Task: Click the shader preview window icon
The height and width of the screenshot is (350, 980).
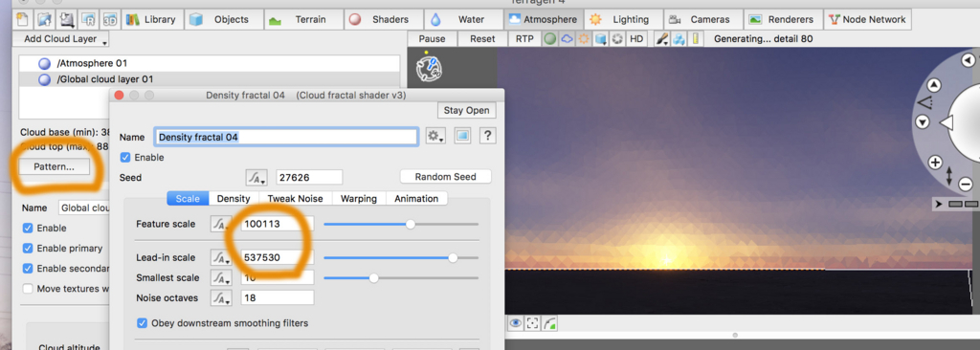Action: tap(462, 136)
